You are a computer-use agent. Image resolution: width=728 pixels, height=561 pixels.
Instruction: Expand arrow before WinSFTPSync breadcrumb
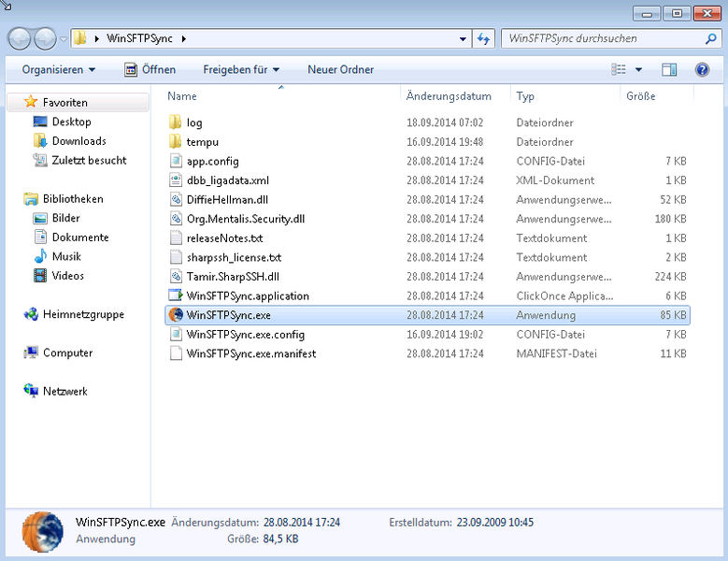click(x=96, y=39)
